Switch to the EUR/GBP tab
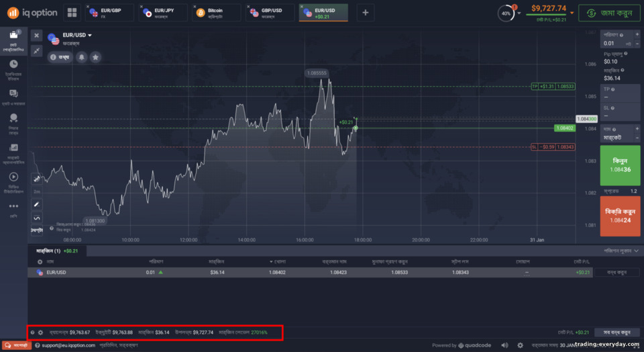Viewport: 644px width, 352px height. coord(109,13)
